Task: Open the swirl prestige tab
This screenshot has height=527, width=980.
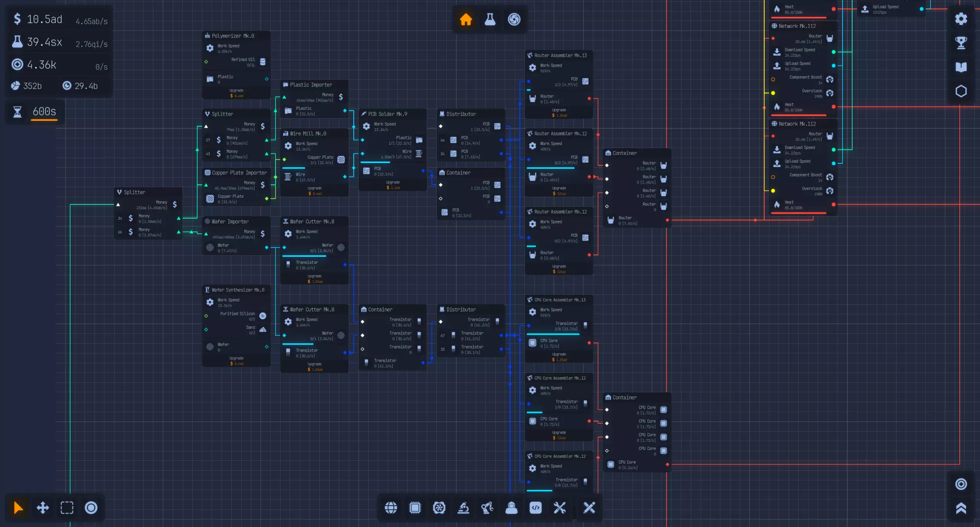Action: click(x=514, y=19)
